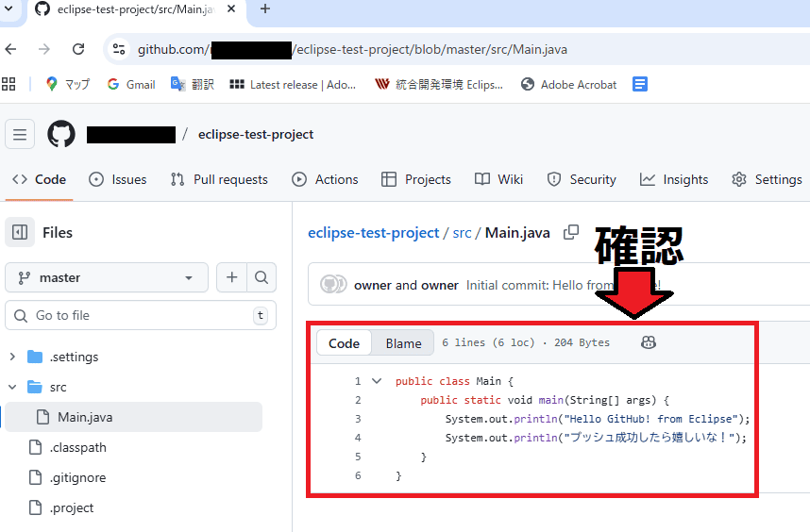
Task: Reload the page in browser
Action: point(78,49)
